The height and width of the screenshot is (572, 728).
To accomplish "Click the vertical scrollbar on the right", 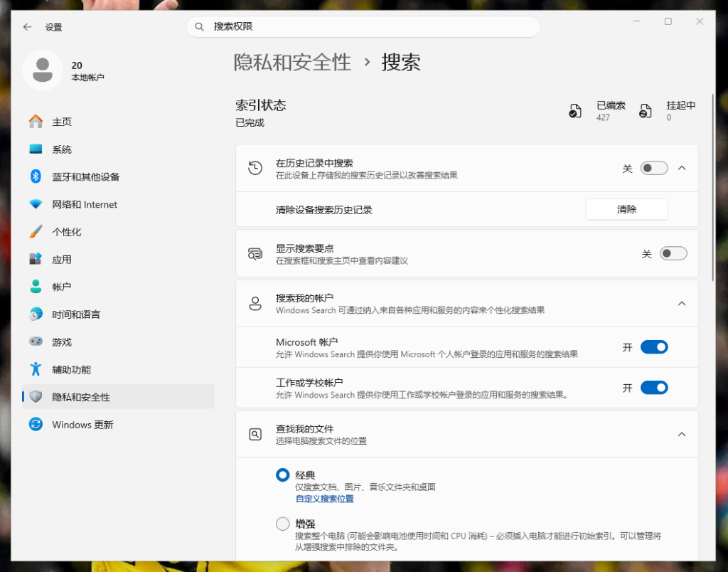I will (712, 186).
